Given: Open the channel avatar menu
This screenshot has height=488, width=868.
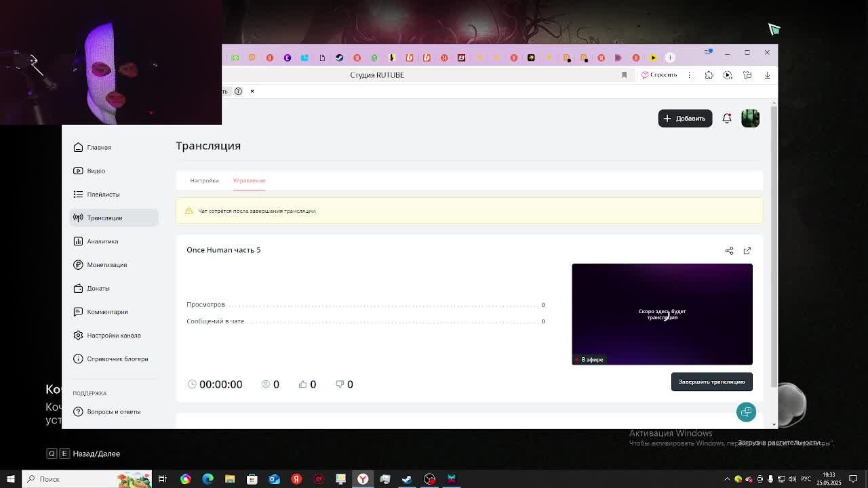Looking at the screenshot, I should (x=750, y=119).
